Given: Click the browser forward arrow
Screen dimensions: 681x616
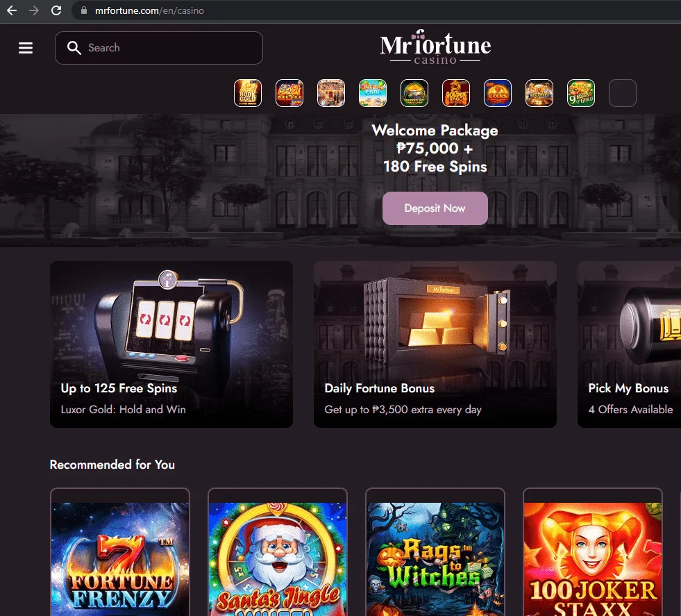Looking at the screenshot, I should point(34,10).
